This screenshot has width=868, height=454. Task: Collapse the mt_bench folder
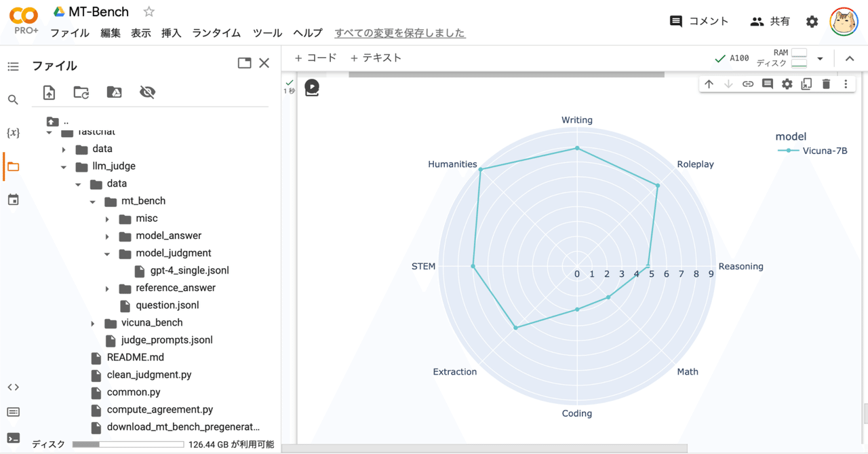(x=92, y=201)
